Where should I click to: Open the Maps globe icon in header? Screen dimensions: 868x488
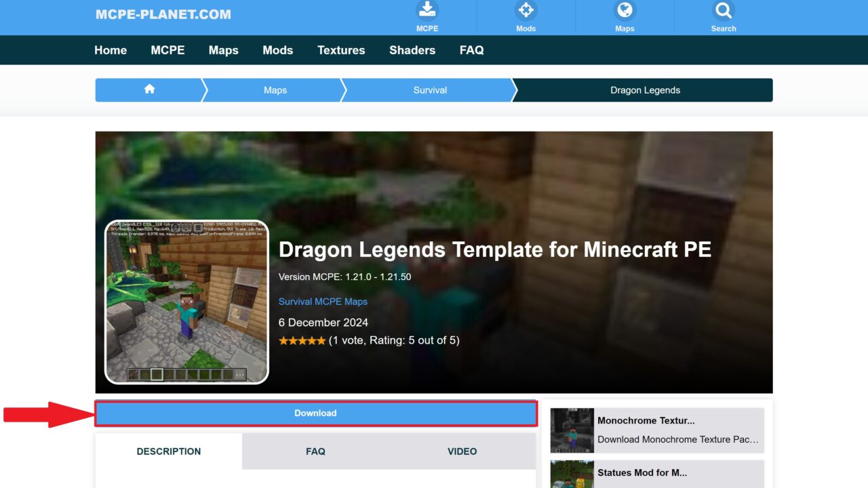625,10
